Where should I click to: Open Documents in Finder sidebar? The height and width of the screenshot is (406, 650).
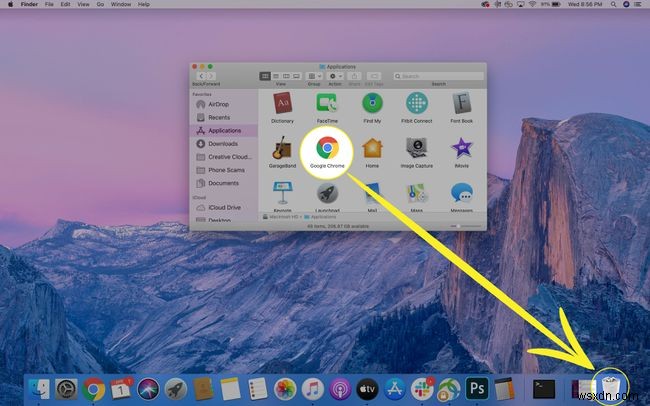pyautogui.click(x=223, y=183)
